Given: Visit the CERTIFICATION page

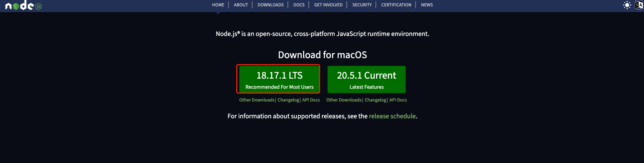Looking at the screenshot, I should click(396, 5).
